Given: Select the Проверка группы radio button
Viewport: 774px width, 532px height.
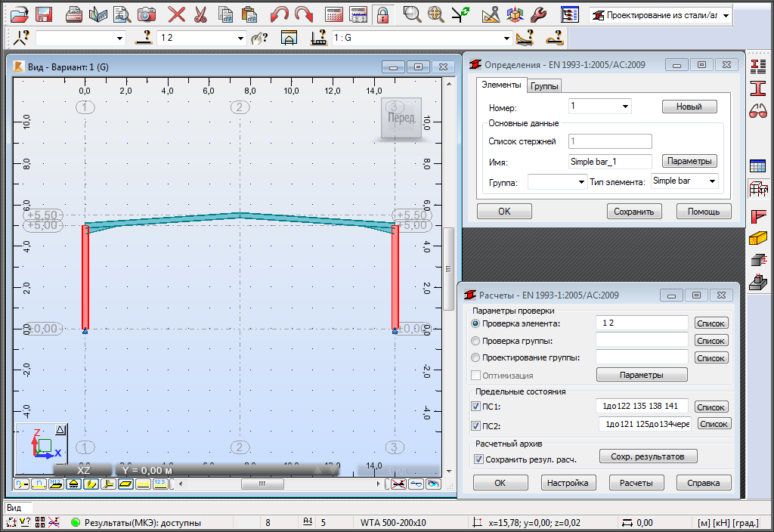Looking at the screenshot, I should tap(475, 341).
